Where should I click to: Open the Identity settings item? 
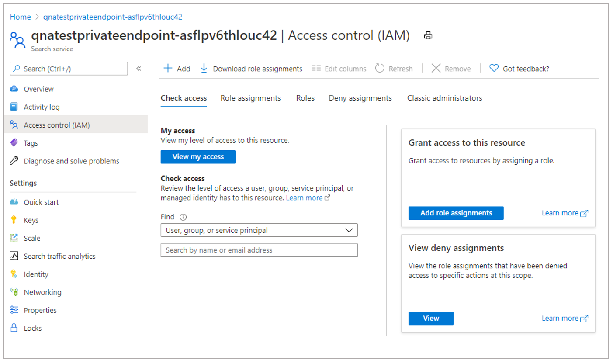[x=36, y=274]
